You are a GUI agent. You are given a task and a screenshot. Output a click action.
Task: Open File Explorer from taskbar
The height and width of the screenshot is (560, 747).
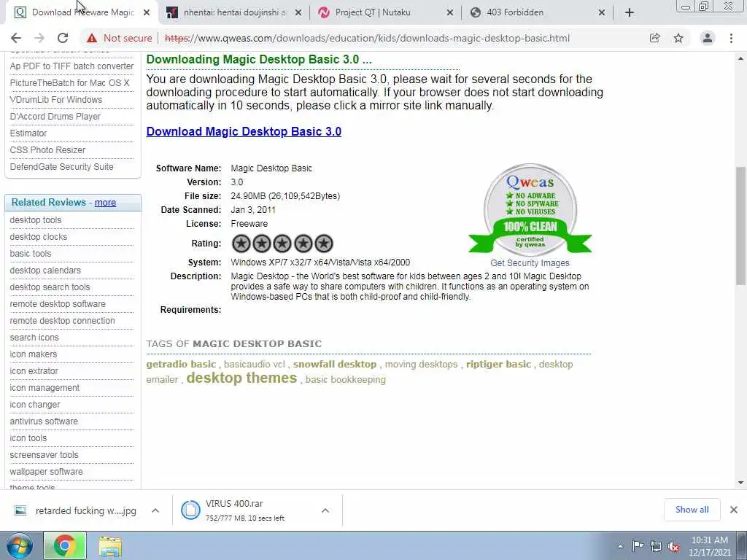coord(111,545)
